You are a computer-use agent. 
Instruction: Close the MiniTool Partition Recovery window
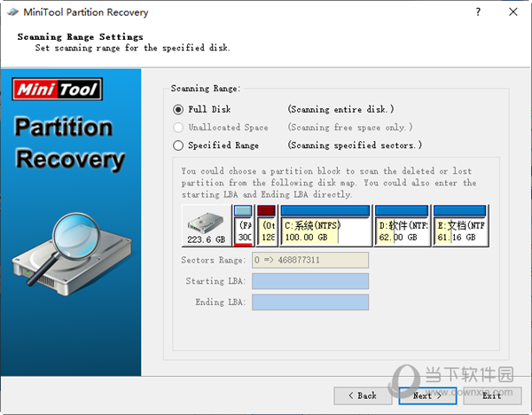tap(513, 12)
